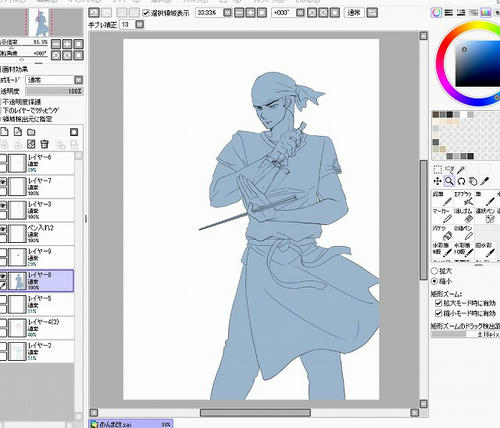Select the 消しゴム eraser tool
Viewport: 500px width, 428px height.
pos(464,216)
